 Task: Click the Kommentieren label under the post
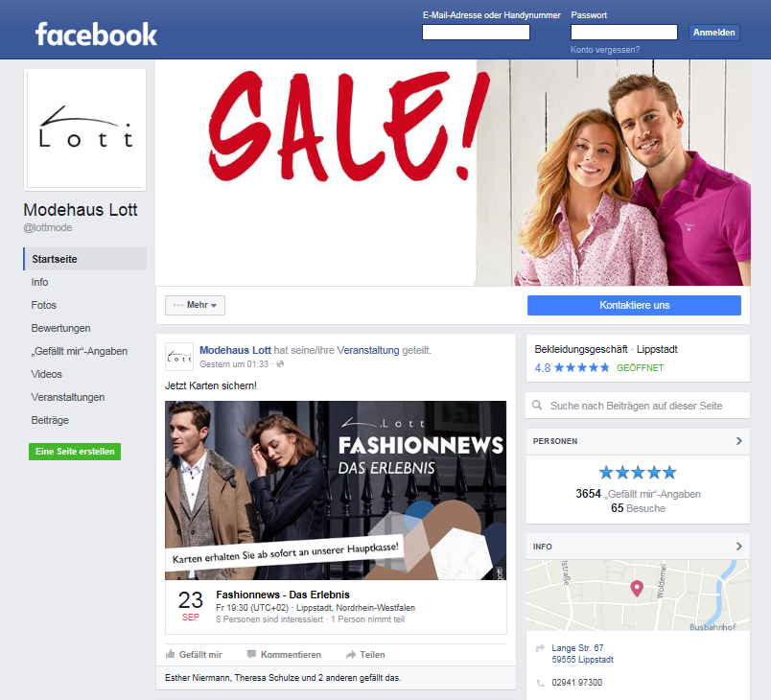point(291,655)
